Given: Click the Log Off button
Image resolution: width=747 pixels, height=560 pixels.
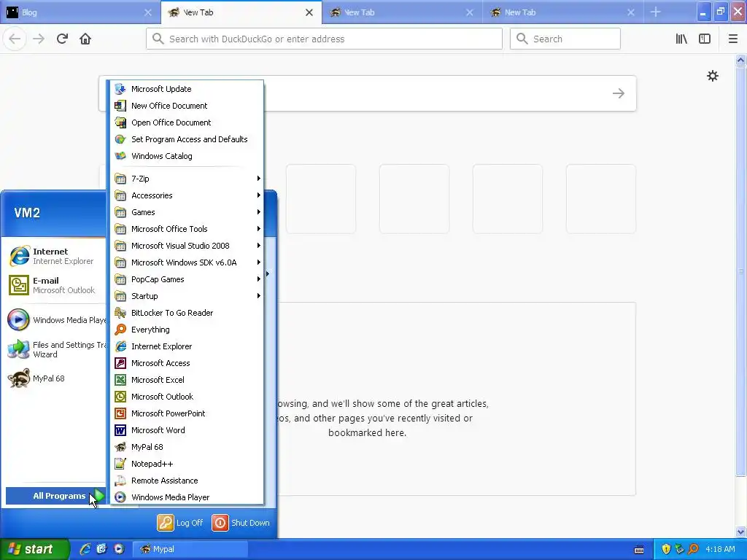Looking at the screenshot, I should (180, 523).
